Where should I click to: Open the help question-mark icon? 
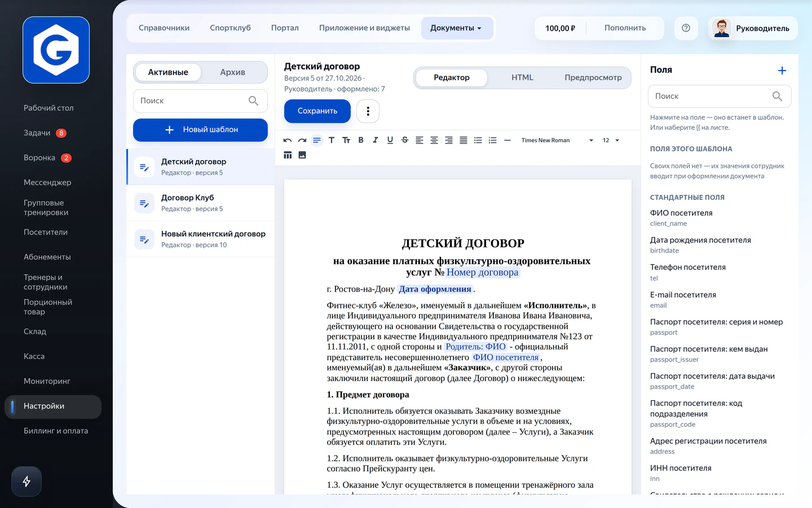(x=686, y=28)
